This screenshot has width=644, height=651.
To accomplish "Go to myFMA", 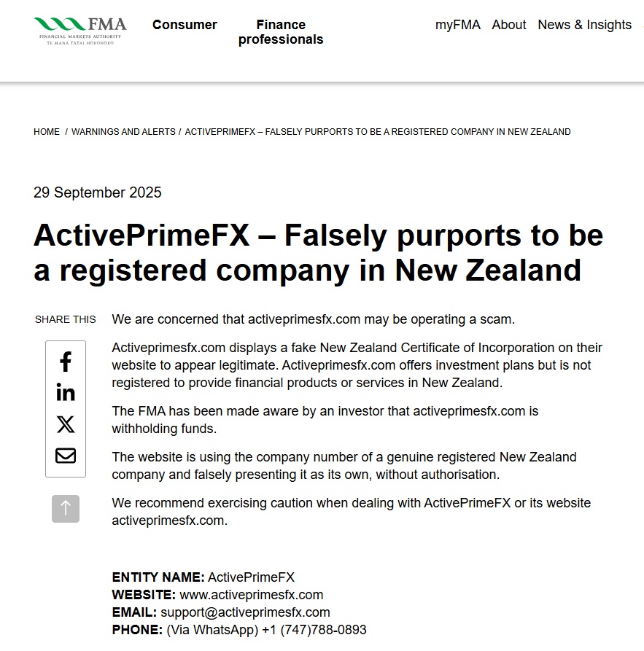I will [457, 25].
